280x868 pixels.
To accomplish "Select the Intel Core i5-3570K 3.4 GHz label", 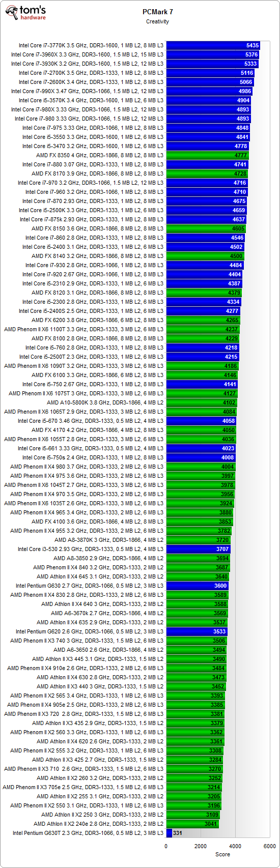I will (91, 100).
